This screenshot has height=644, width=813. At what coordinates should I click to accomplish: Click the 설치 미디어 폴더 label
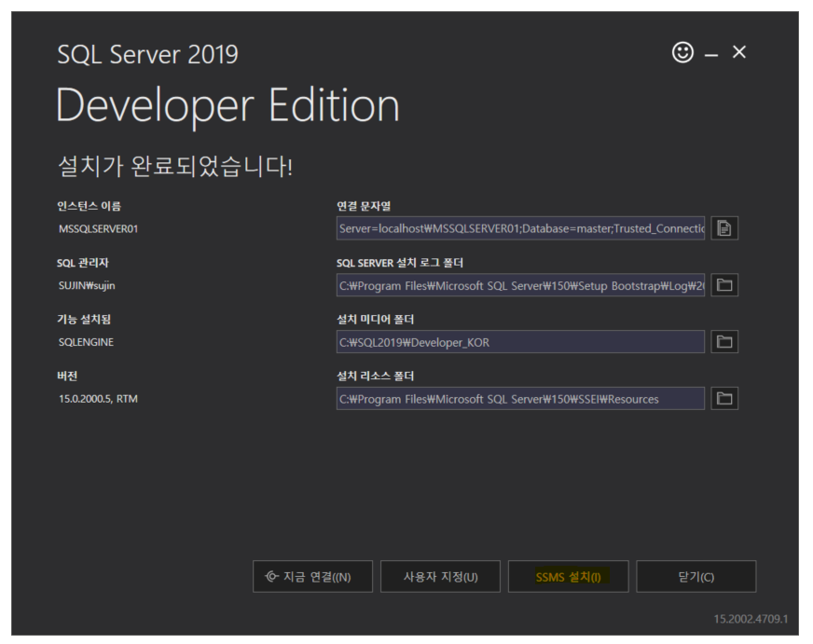click(x=375, y=319)
